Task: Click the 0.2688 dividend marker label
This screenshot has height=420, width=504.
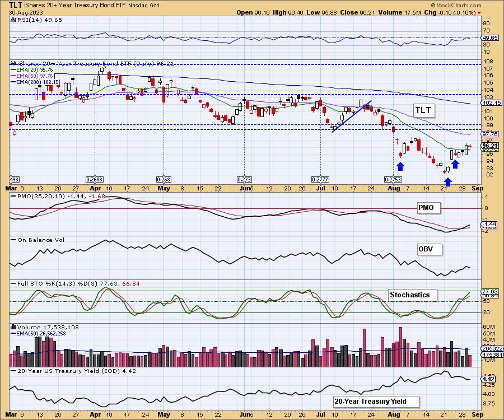Action: [x=95, y=179]
